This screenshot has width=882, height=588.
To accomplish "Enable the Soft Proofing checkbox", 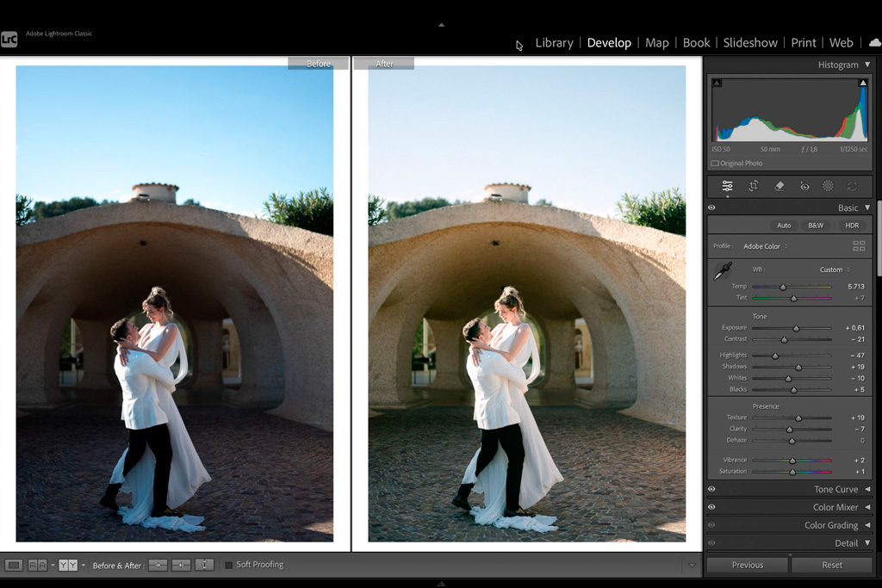I will tap(229, 565).
